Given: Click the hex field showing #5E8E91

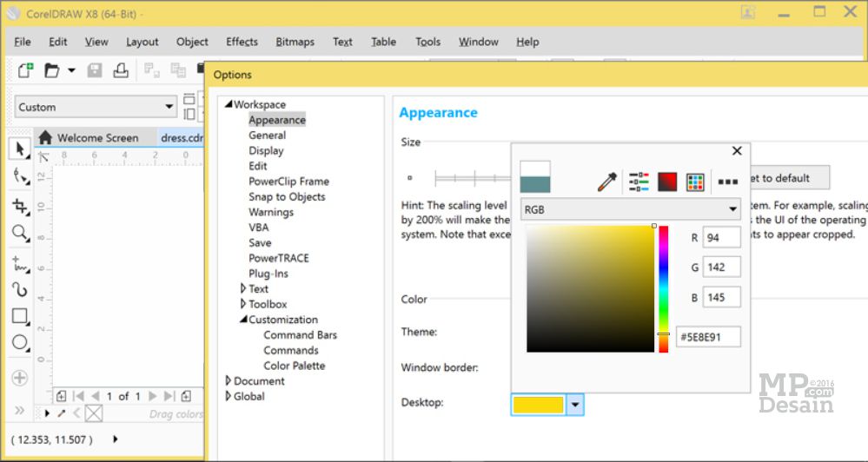Looking at the screenshot, I should (x=708, y=337).
